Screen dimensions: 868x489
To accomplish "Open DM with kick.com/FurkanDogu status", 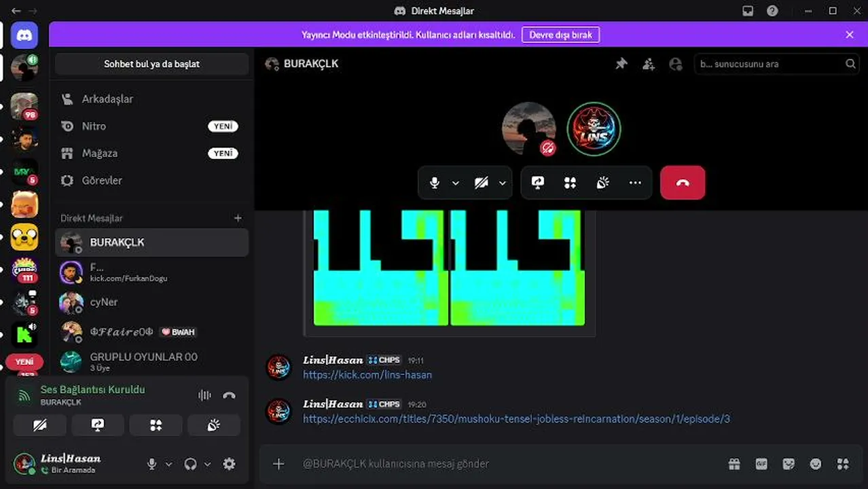I will click(151, 272).
